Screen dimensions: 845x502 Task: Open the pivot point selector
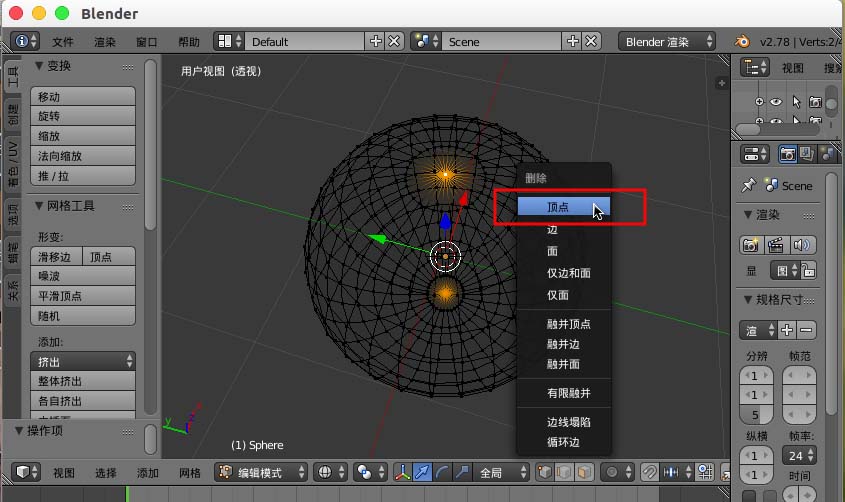pos(371,472)
